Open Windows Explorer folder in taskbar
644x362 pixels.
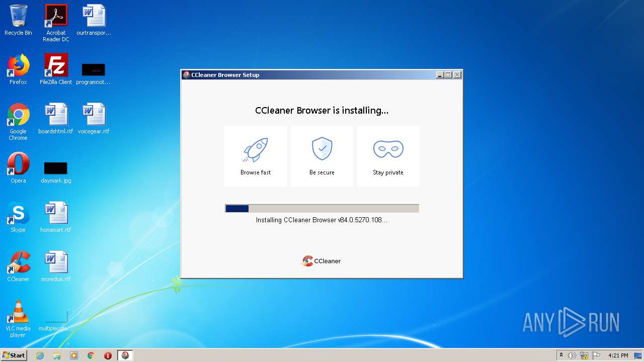point(57,355)
